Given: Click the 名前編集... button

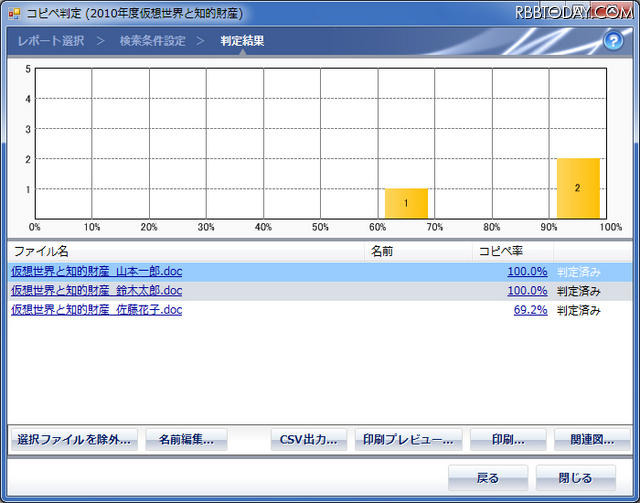Looking at the screenshot, I should tap(186, 440).
